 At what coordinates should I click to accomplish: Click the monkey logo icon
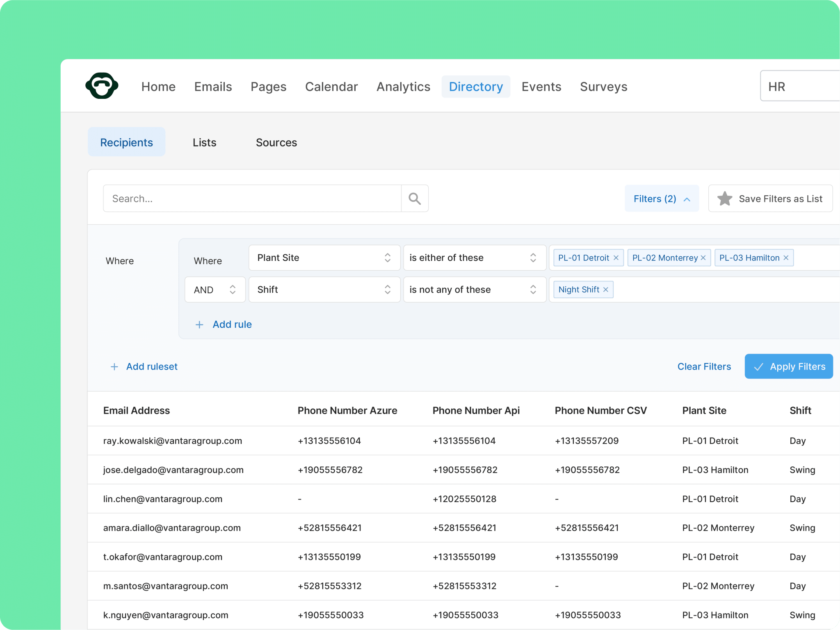click(102, 86)
